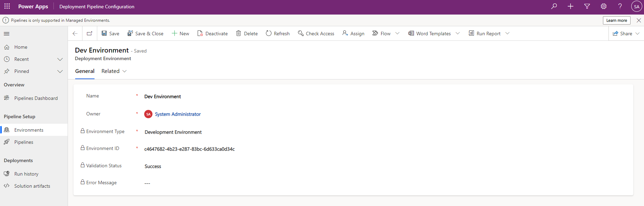Assign the record to another owner
Viewport: 644px width, 206px height.
[x=353, y=34]
